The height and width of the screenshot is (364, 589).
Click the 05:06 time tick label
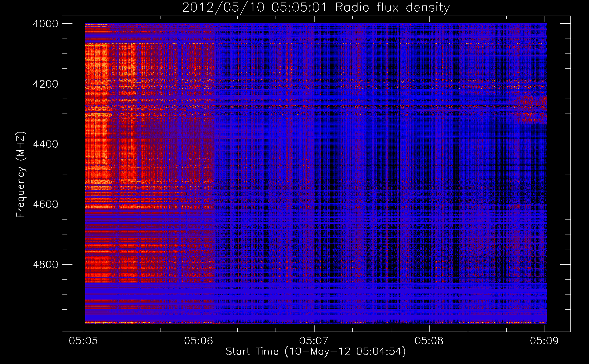pyautogui.click(x=198, y=341)
